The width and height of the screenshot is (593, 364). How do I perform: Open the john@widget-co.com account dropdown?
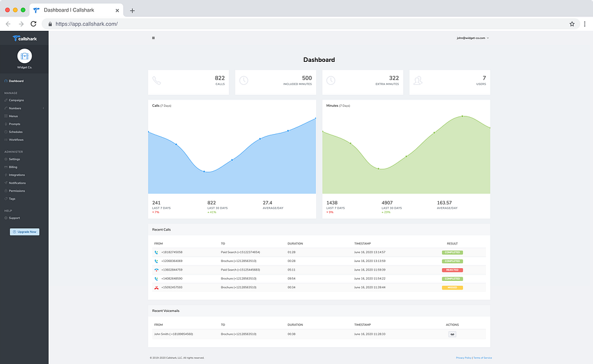tap(473, 38)
